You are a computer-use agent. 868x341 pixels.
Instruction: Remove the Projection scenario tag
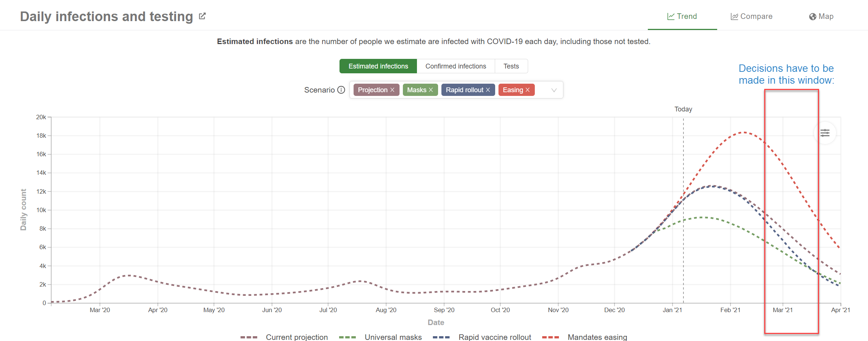[392, 90]
